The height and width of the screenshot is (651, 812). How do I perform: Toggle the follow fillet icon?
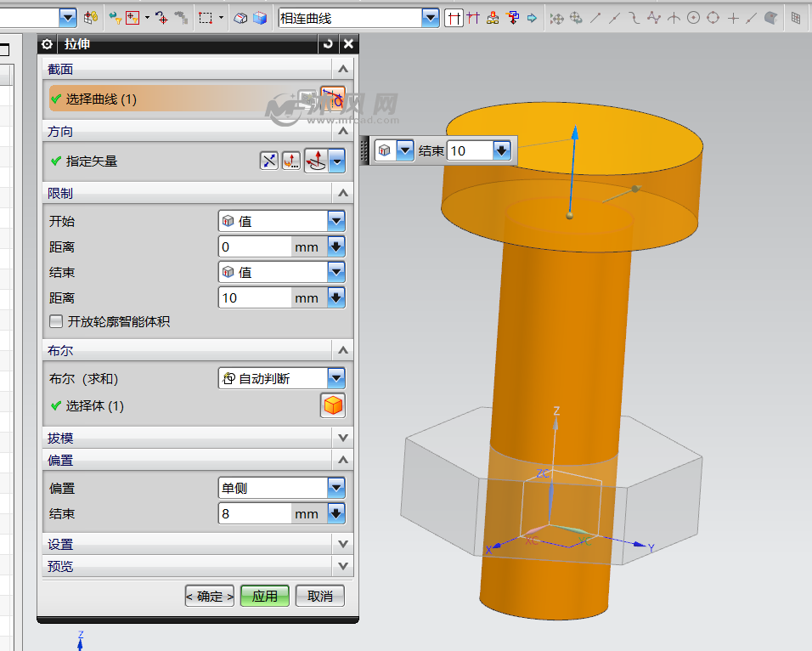[x=473, y=18]
